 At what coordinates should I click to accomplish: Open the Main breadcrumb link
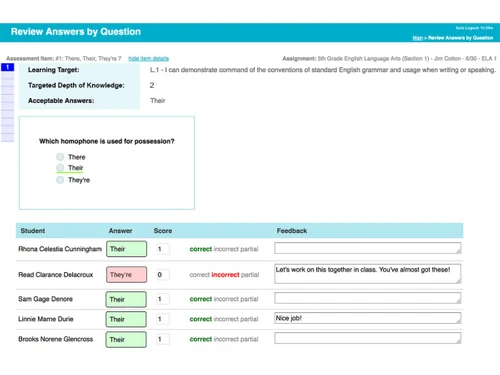(x=417, y=38)
